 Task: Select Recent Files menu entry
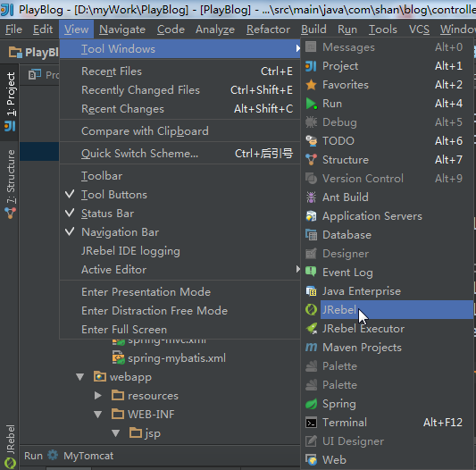coord(180,71)
